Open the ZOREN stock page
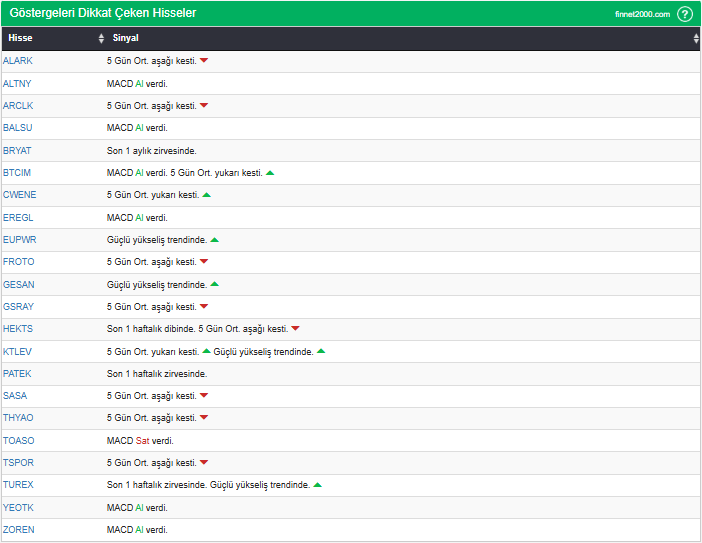This screenshot has width=702, height=543. tap(19, 530)
